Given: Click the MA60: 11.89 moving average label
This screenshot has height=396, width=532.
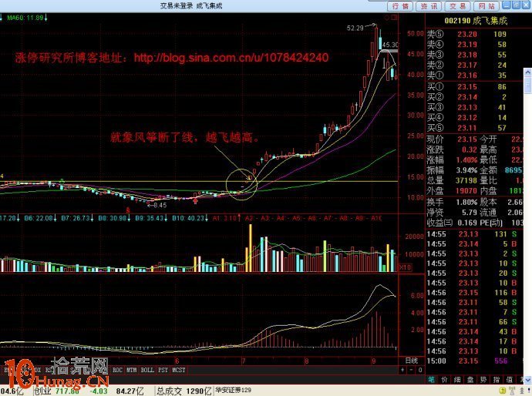Looking at the screenshot, I should coord(25,18).
